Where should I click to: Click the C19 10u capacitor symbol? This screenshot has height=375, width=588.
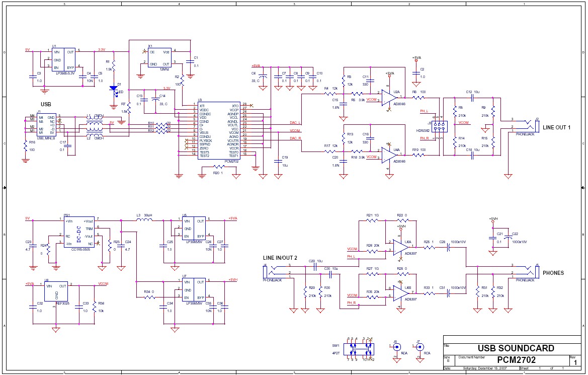(x=278, y=162)
